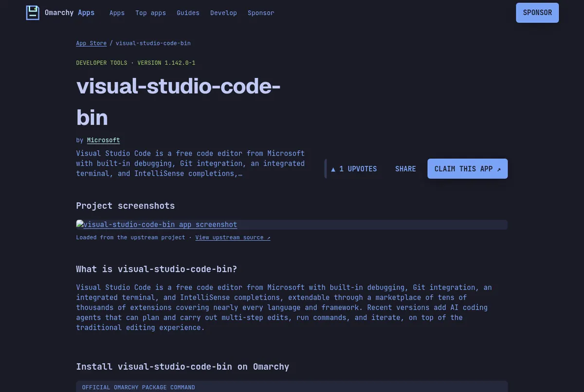Click the Project screenshots heading
Image resolution: width=584 pixels, height=392 pixels.
click(126, 206)
